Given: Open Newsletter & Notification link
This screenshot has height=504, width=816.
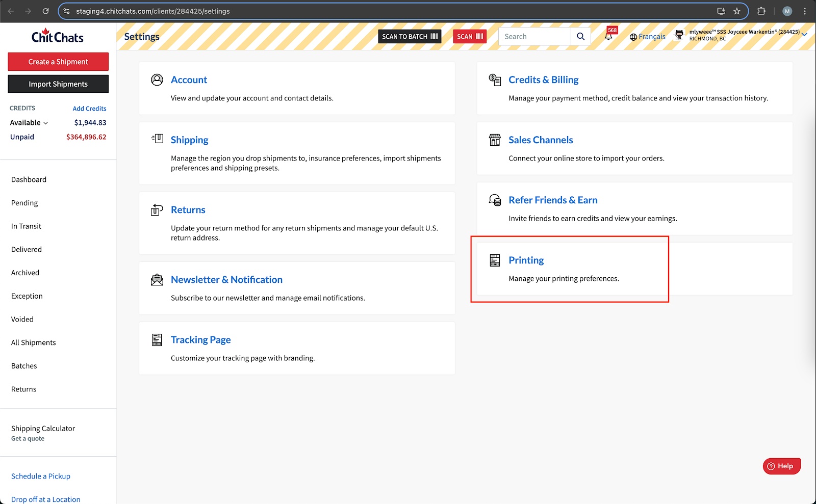Looking at the screenshot, I should (x=226, y=280).
